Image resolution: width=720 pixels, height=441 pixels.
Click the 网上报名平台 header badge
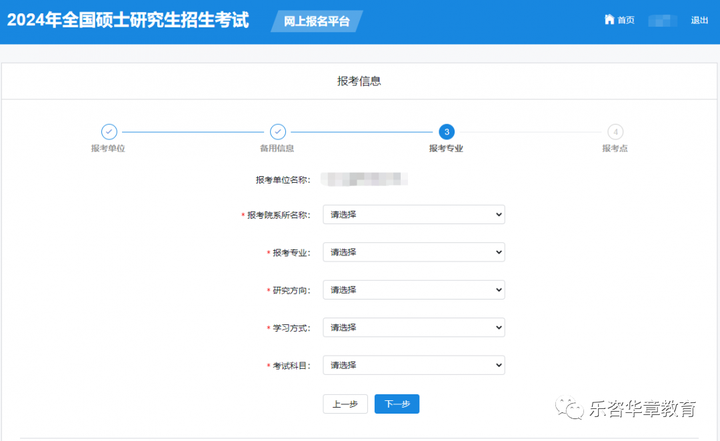tap(317, 21)
